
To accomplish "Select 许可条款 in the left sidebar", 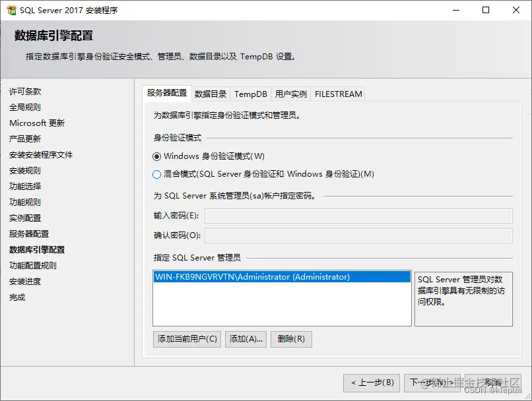I will click(x=24, y=91).
